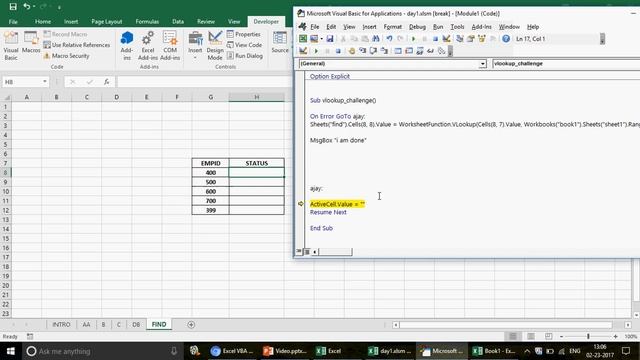Save the workbook from quick access toolbar
Image resolution: width=640 pixels, height=360 pixels.
(x=13, y=7)
